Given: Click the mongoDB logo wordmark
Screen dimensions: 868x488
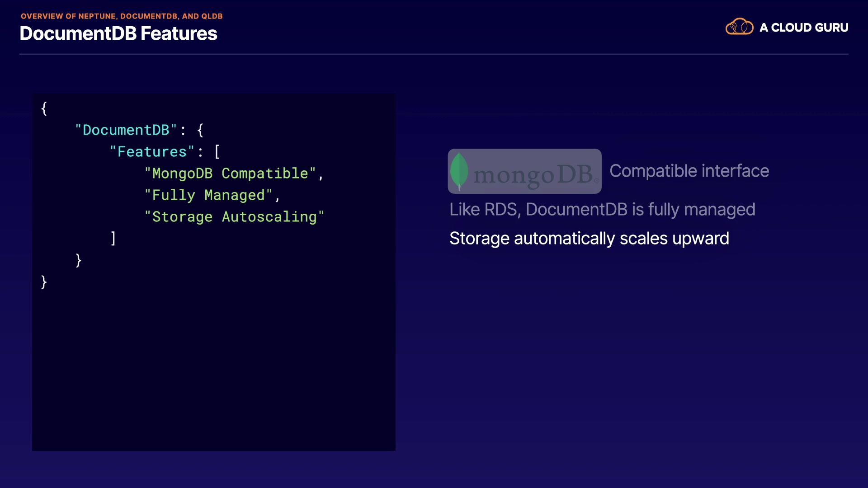Looking at the screenshot, I should [533, 174].
